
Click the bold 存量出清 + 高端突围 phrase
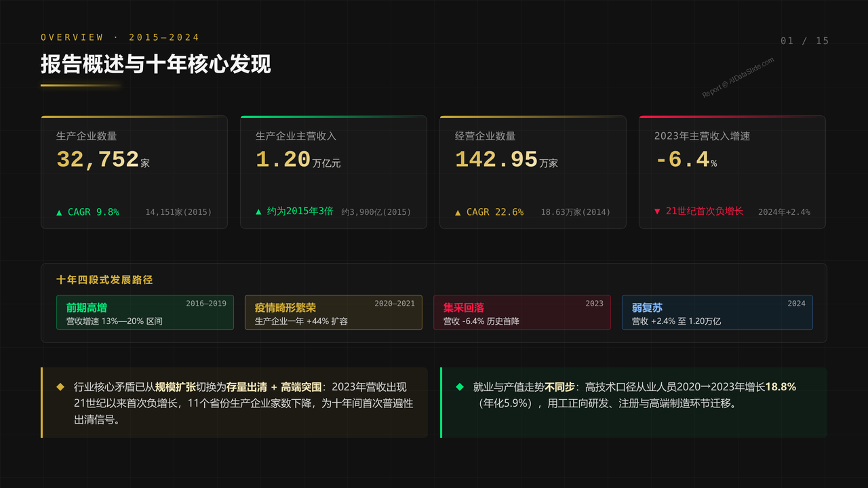[274, 387]
